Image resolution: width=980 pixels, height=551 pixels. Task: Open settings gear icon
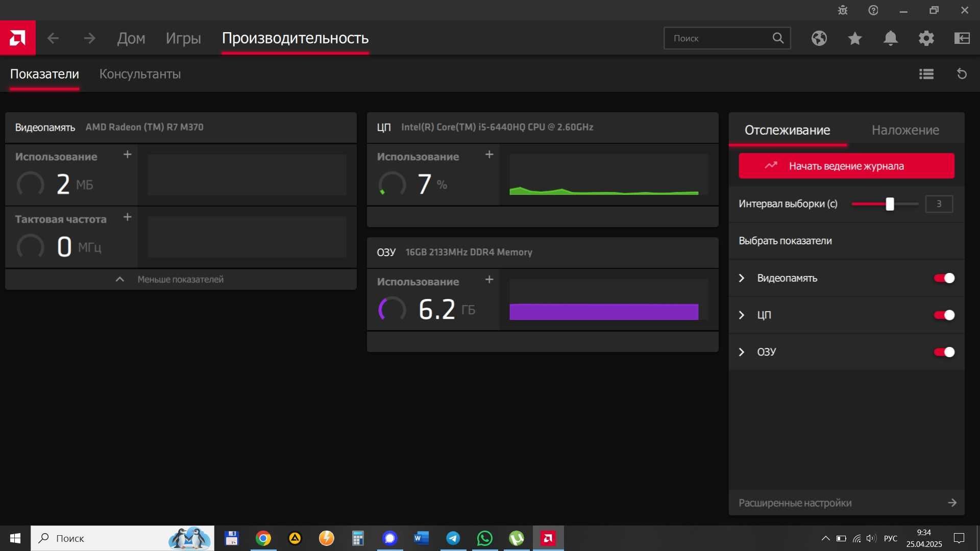926,38
